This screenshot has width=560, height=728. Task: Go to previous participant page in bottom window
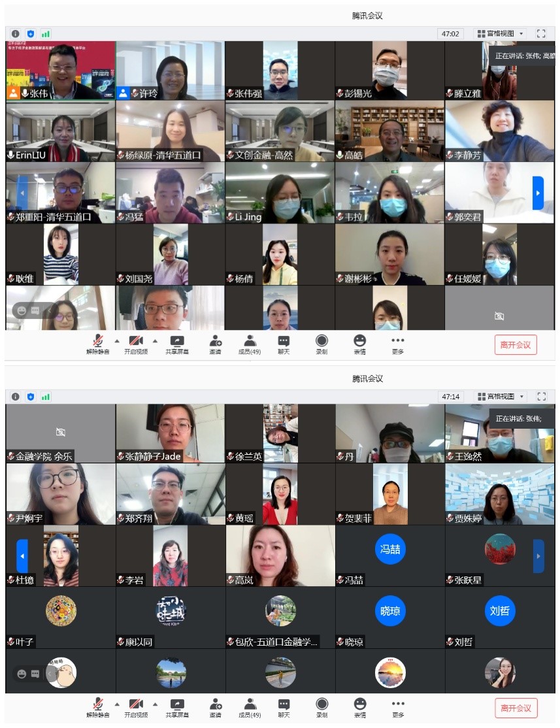(22, 556)
